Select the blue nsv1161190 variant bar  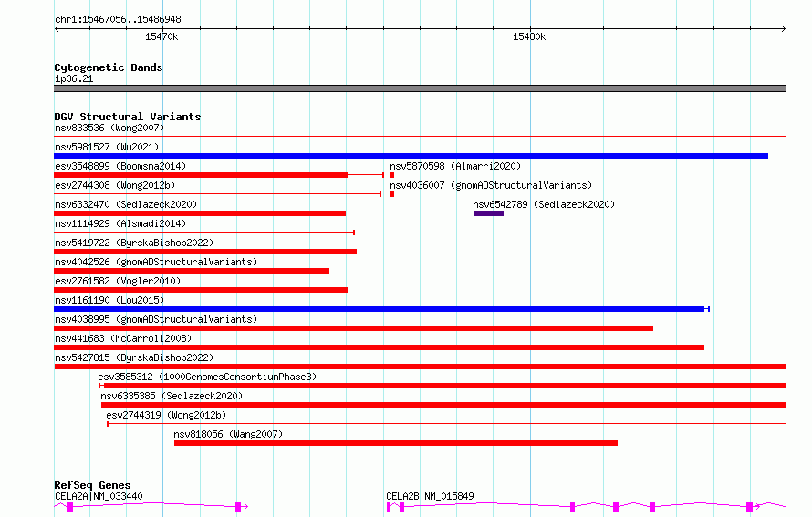click(x=381, y=309)
